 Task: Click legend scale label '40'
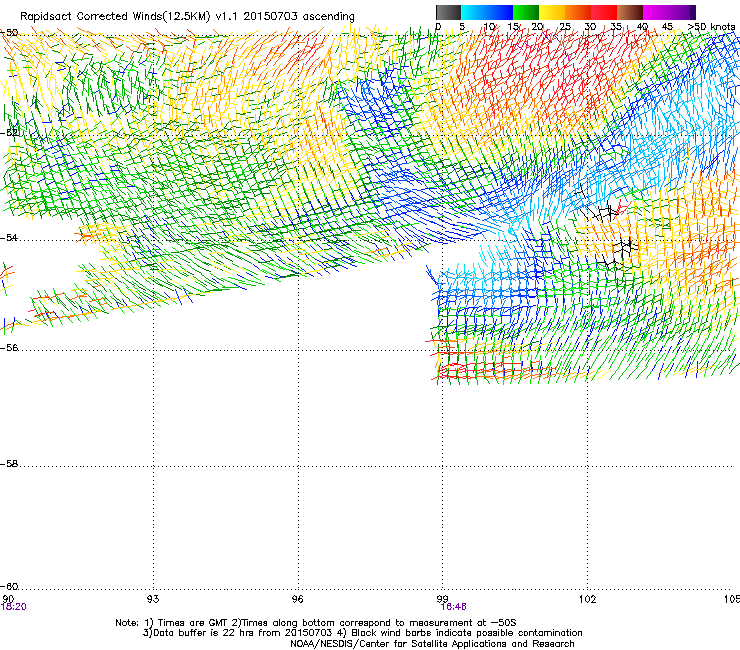pyautogui.click(x=642, y=27)
